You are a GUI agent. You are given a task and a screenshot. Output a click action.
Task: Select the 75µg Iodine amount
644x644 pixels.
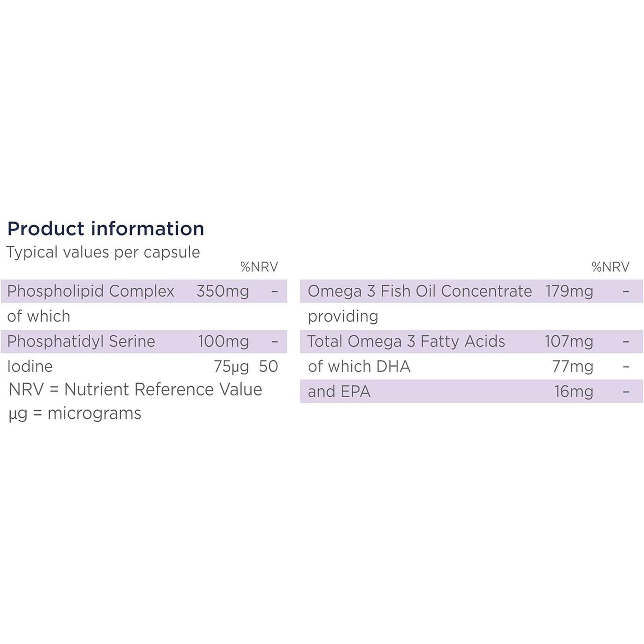(x=231, y=367)
